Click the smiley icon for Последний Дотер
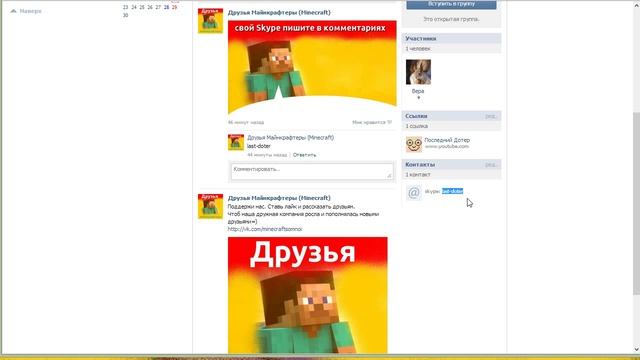 coord(413,144)
